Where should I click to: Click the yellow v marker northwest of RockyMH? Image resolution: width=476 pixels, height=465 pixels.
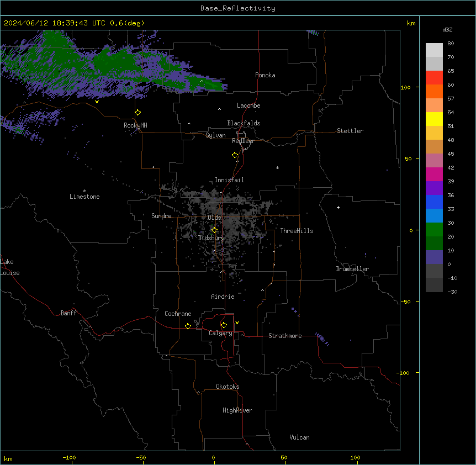(x=97, y=102)
